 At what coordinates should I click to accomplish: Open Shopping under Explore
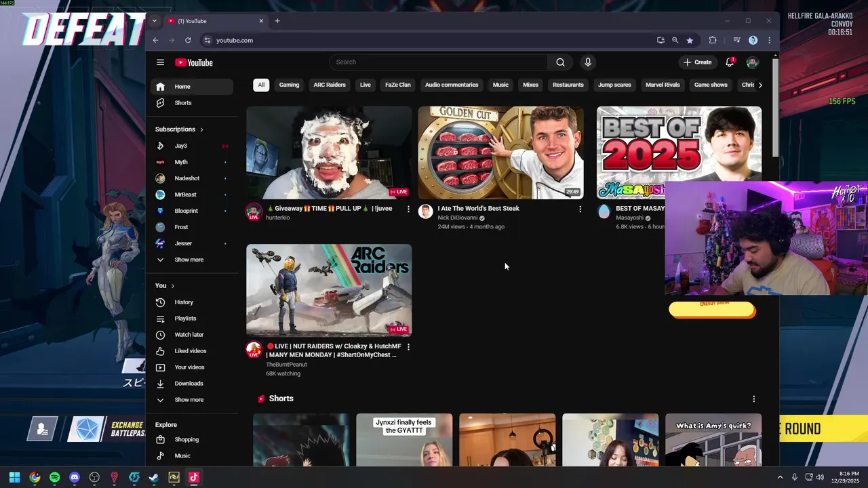(x=192, y=439)
